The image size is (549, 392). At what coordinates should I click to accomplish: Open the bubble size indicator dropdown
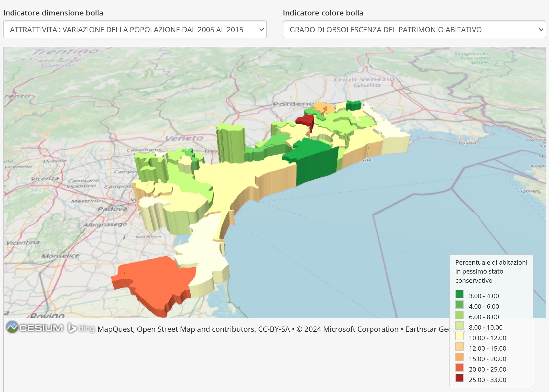(x=135, y=29)
